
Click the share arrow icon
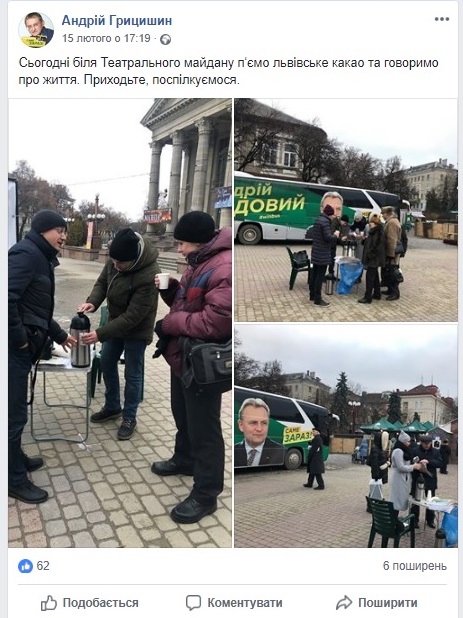(344, 603)
